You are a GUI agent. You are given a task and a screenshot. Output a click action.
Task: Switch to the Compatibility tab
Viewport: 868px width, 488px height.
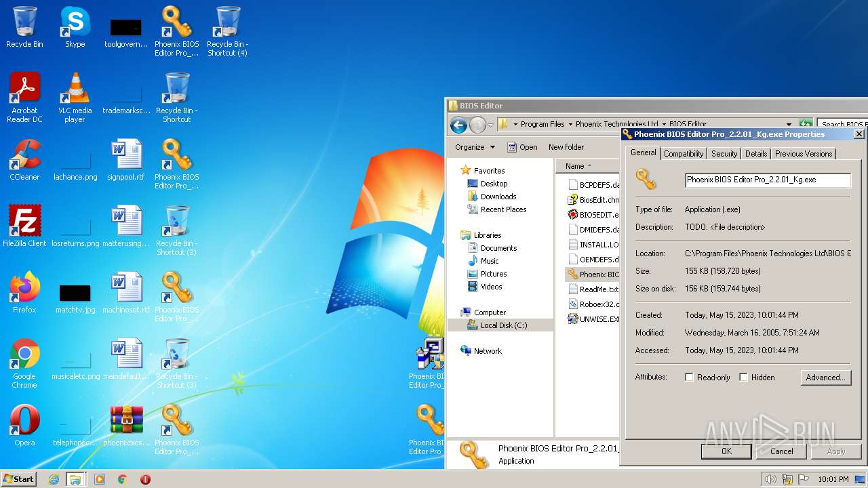684,154
